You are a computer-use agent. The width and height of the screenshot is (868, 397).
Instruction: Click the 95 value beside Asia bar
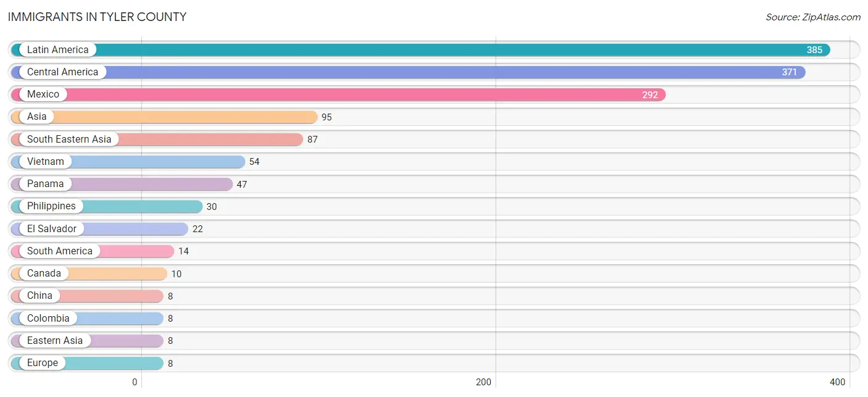(327, 117)
